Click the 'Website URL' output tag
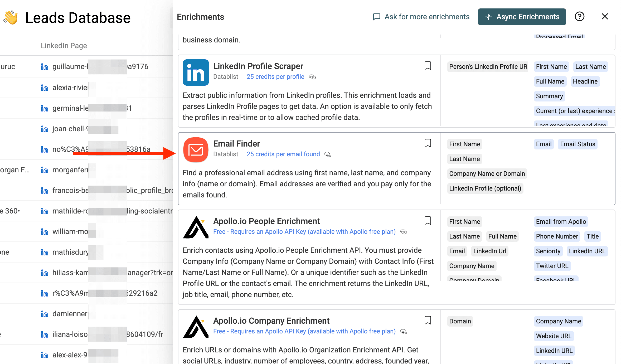Viewport: 621px width, 364px height. pos(554,336)
